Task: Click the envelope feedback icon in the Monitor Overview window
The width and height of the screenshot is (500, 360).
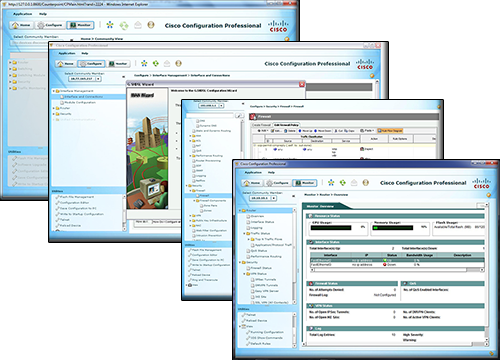Action: (x=354, y=182)
